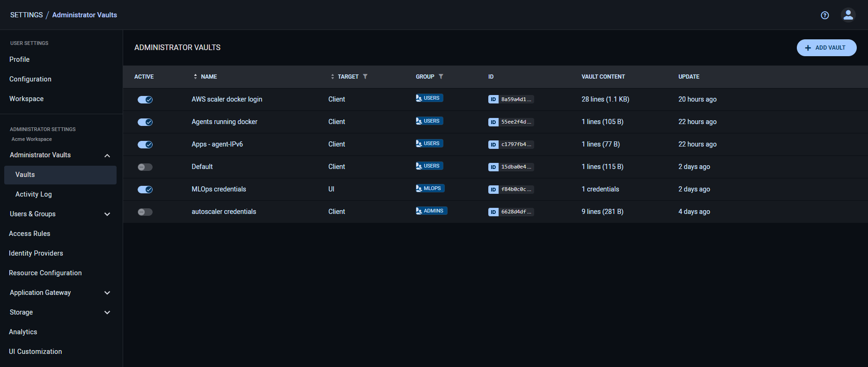This screenshot has height=367, width=868.
Task: Go to Resource Configuration
Action: tap(45, 273)
